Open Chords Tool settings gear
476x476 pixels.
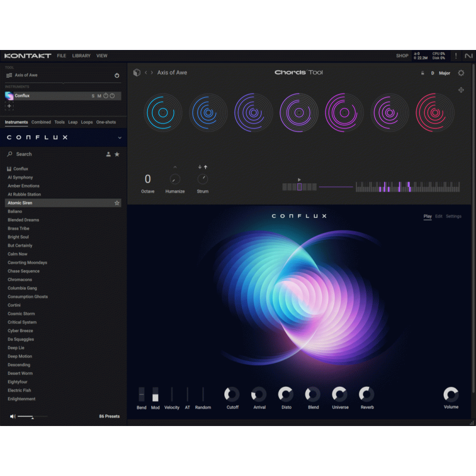(461, 73)
